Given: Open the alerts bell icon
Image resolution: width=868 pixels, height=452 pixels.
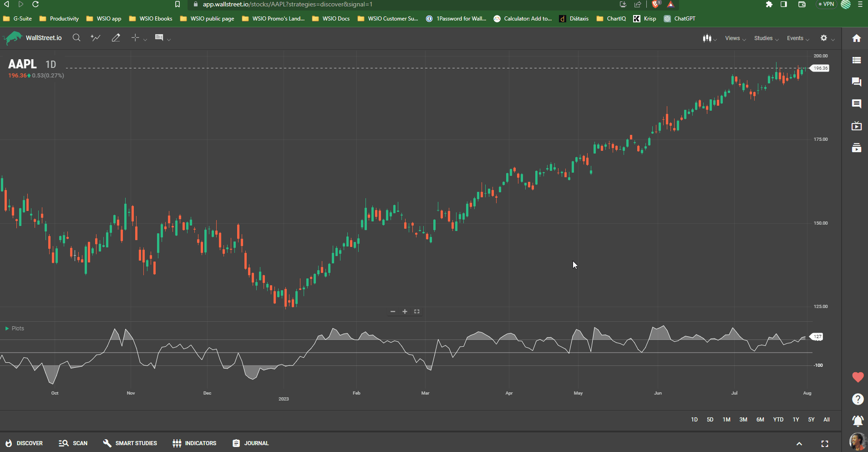Looking at the screenshot, I should pyautogui.click(x=858, y=421).
